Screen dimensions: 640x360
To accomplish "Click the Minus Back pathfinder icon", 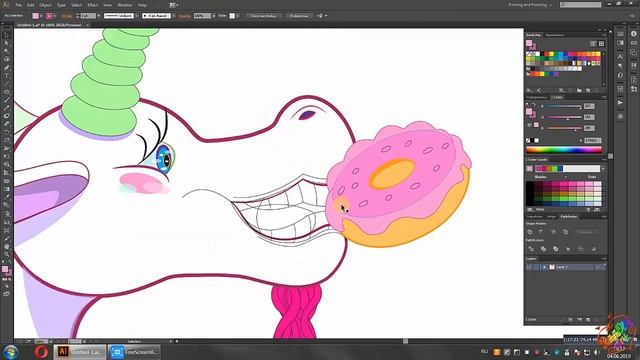I will pos(593,249).
